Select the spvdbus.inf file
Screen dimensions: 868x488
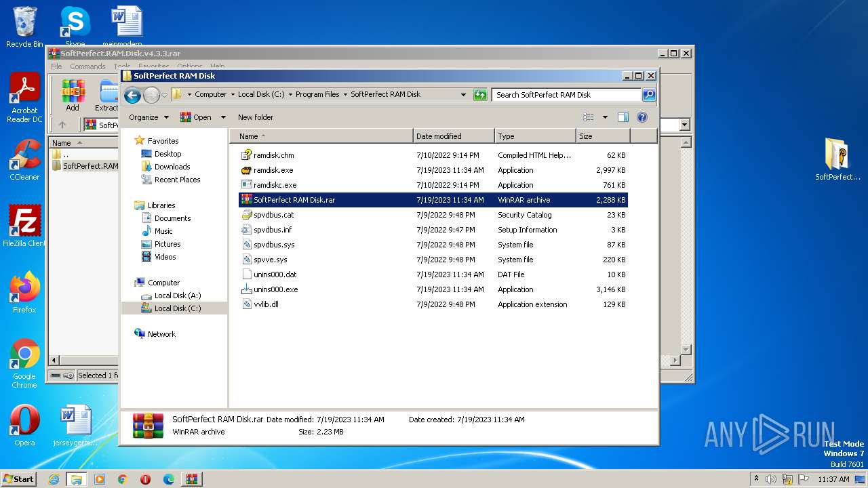(433, 230)
